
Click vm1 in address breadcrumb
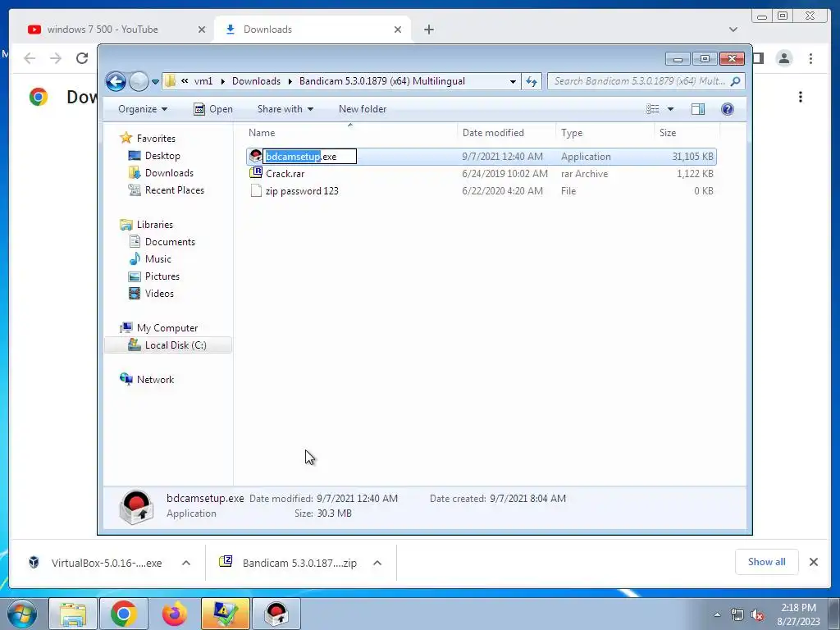[x=203, y=81]
